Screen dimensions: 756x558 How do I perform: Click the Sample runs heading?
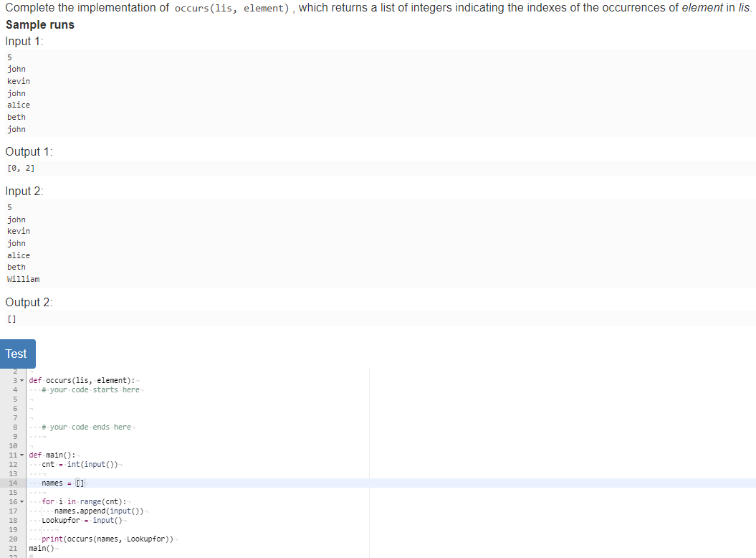39,24
